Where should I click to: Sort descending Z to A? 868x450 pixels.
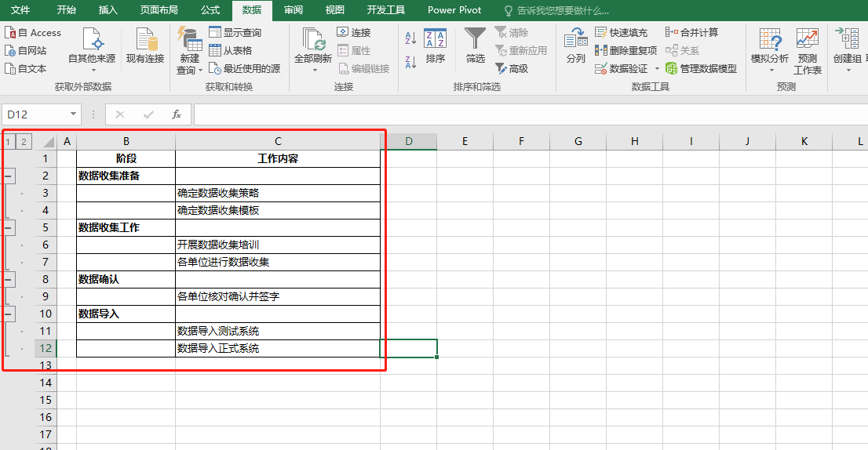point(410,62)
